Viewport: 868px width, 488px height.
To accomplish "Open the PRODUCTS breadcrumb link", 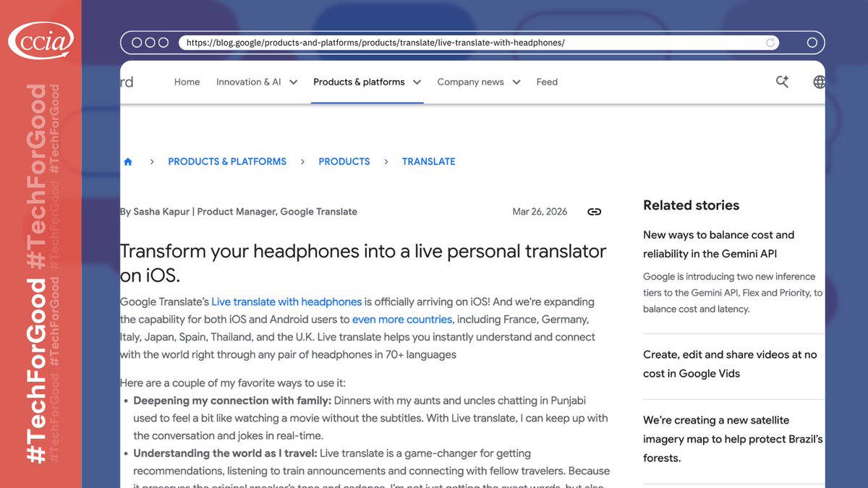I will 344,162.
